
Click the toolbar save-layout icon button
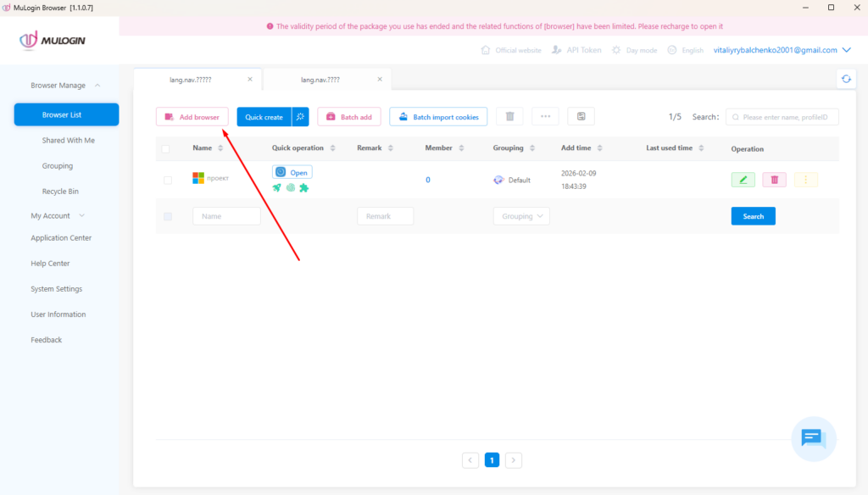click(x=581, y=117)
